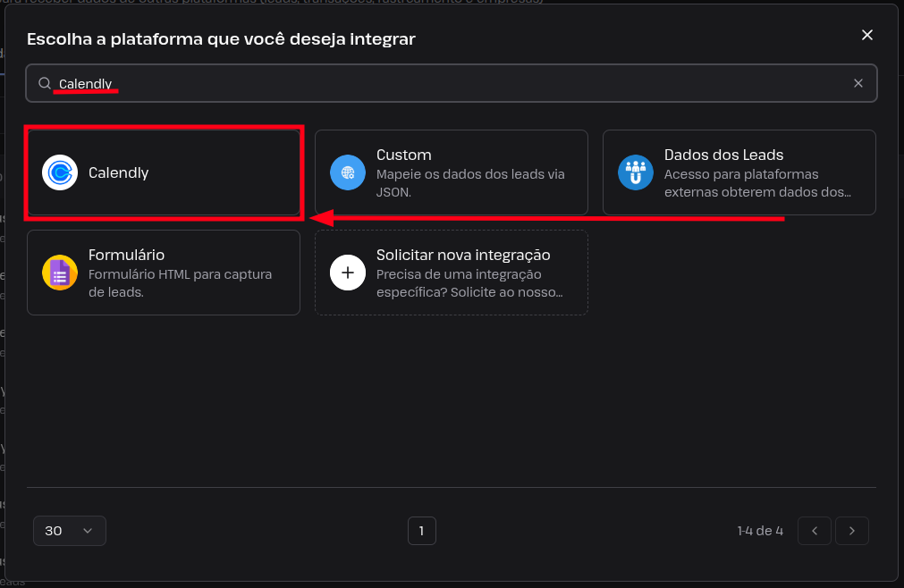This screenshot has width=904, height=588.
Task: Click the Calendly logo icon
Action: [x=60, y=172]
